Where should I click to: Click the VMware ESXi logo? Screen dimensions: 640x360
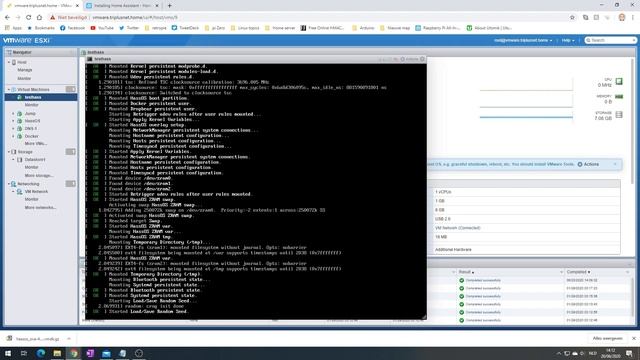(x=26, y=40)
